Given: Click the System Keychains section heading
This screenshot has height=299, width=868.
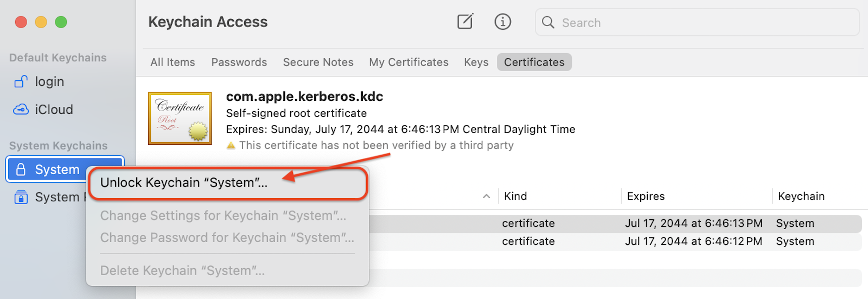Looking at the screenshot, I should 59,145.
